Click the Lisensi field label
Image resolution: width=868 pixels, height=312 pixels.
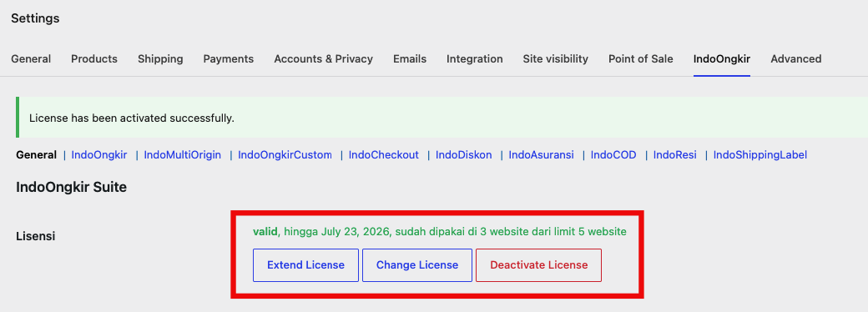(x=35, y=236)
